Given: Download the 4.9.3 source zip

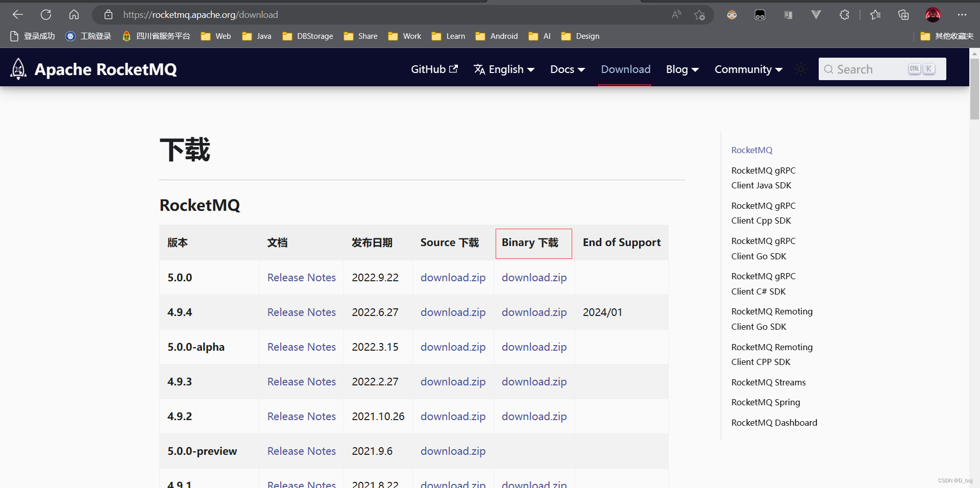Looking at the screenshot, I should (x=453, y=382).
